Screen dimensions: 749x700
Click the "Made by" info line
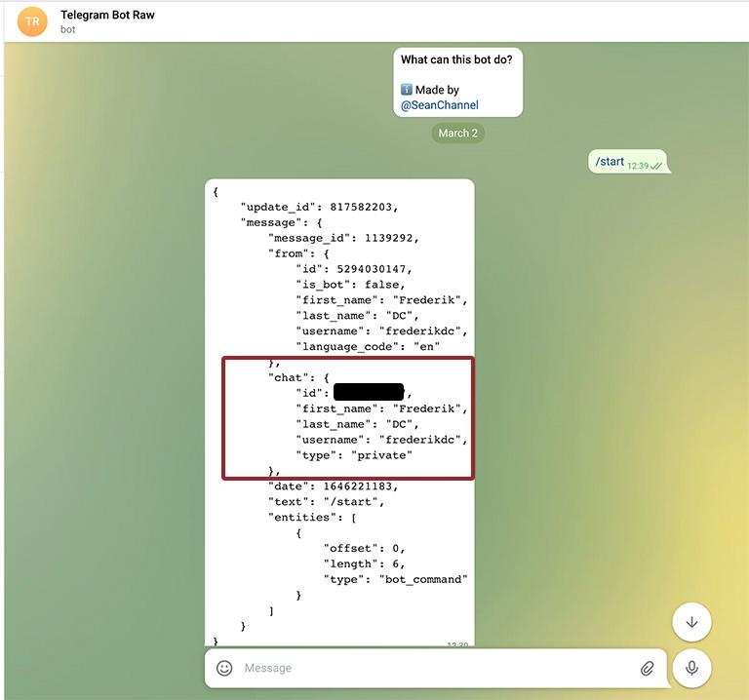pos(430,90)
